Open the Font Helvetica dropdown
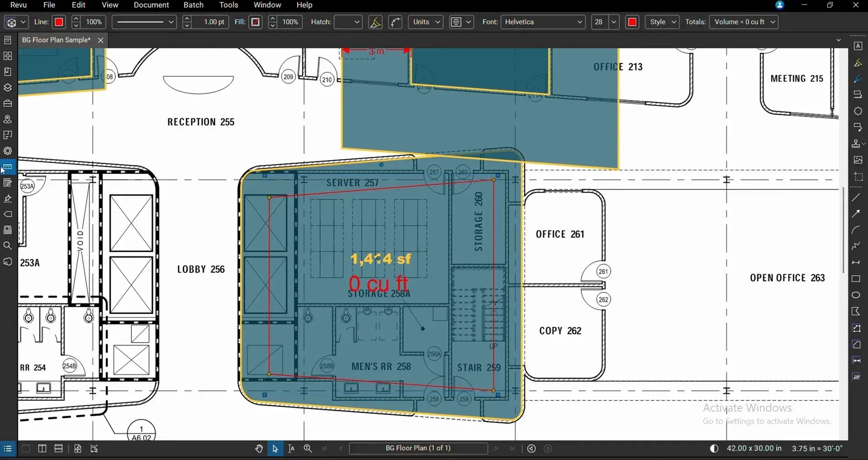This screenshot has height=460, width=868. pyautogui.click(x=543, y=22)
